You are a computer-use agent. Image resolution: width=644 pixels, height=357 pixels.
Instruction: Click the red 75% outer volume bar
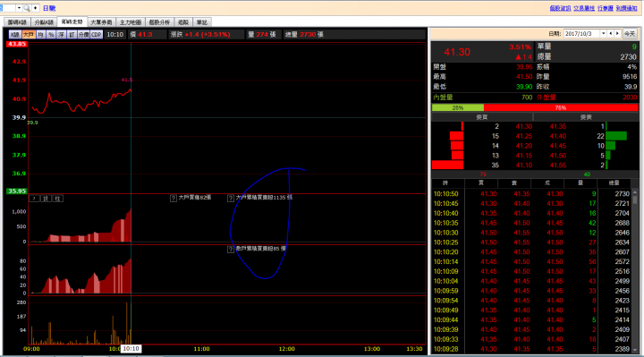[x=561, y=107]
